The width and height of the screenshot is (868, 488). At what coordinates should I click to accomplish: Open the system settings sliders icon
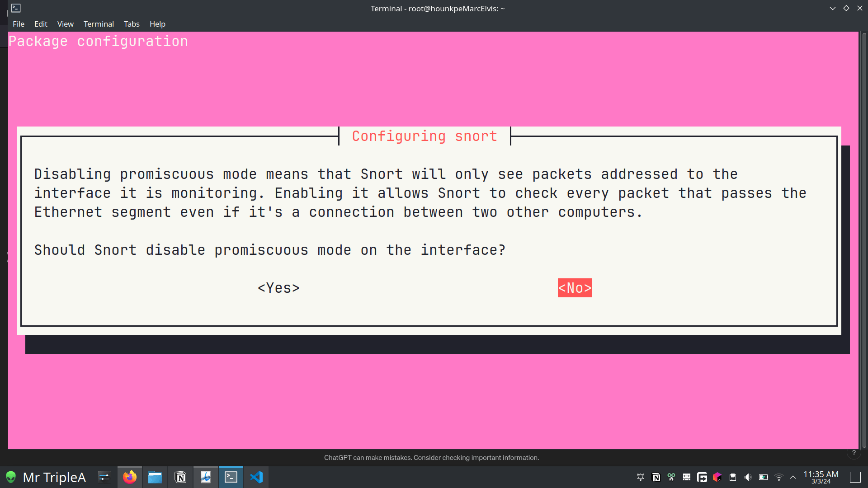click(x=104, y=477)
